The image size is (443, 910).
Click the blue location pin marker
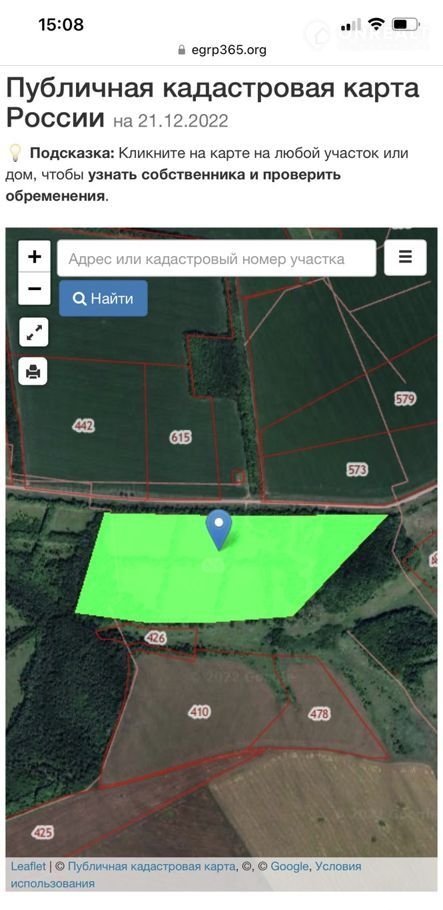(218, 530)
